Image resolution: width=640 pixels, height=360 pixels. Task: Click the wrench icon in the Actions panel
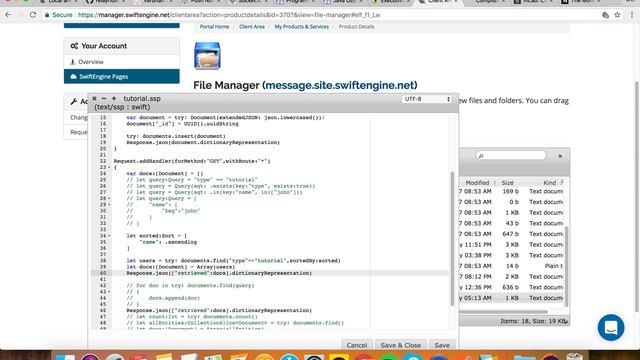click(73, 102)
